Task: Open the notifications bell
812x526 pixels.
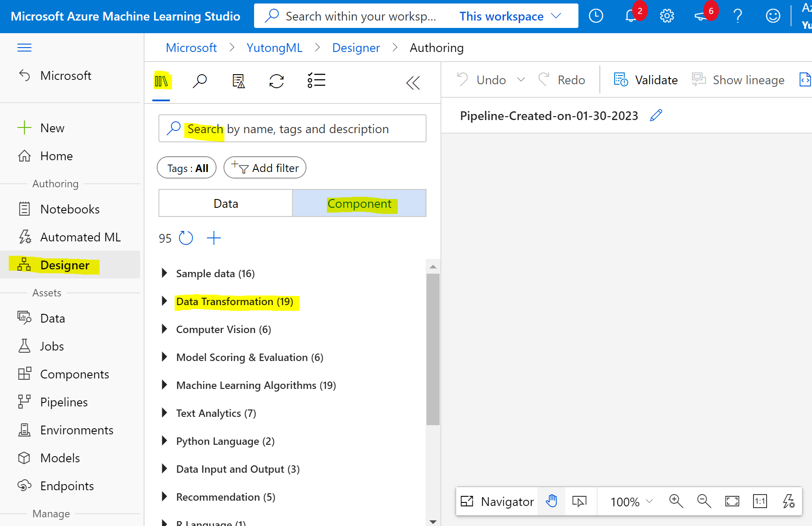Action: (x=630, y=16)
